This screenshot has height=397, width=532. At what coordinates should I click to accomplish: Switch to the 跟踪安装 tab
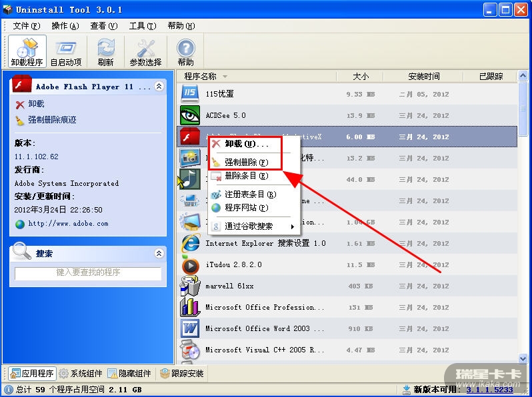[x=182, y=374]
